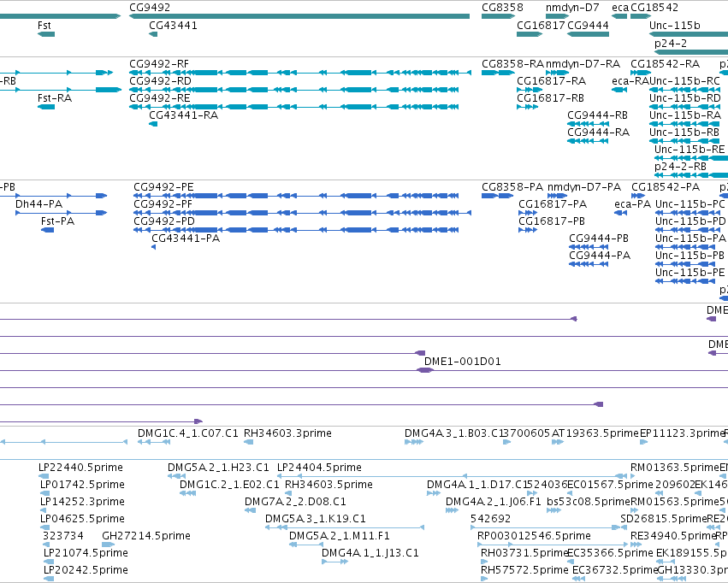Select protein Unc-115b-PD
Screen dimensions: 728x583
pyautogui.click(x=690, y=221)
